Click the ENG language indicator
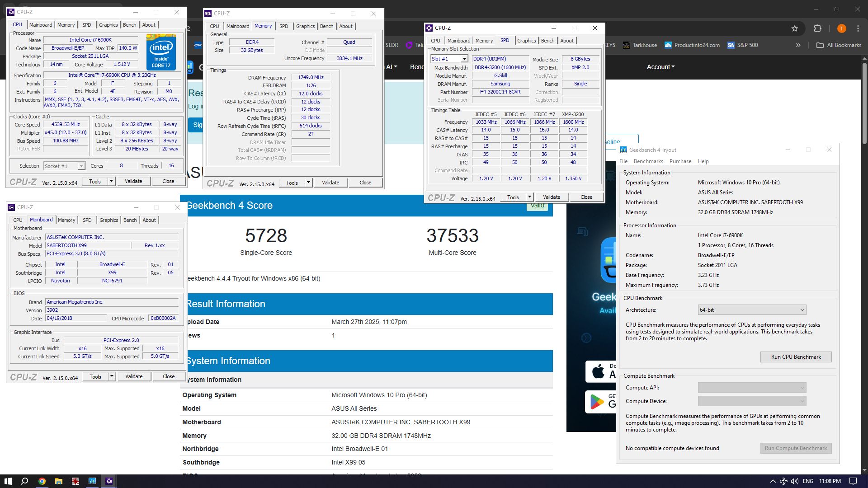The image size is (868, 488). (808, 481)
